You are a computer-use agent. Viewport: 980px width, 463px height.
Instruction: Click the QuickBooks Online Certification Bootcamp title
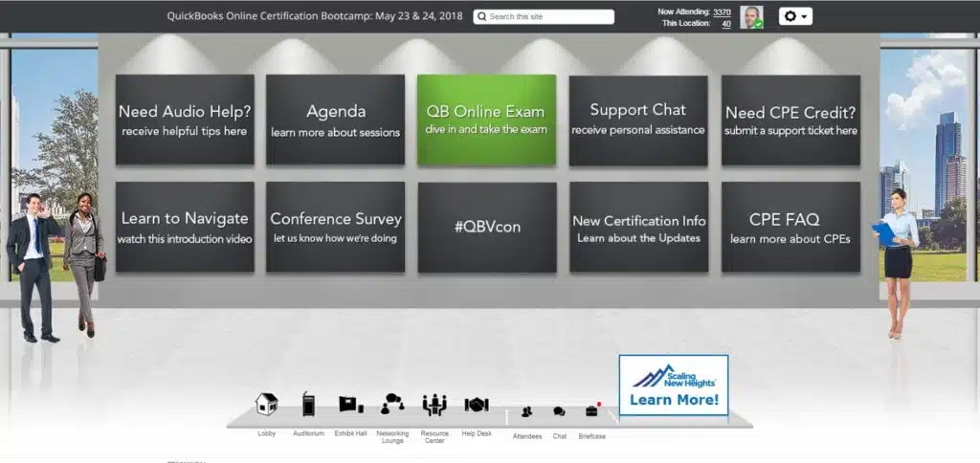click(315, 16)
